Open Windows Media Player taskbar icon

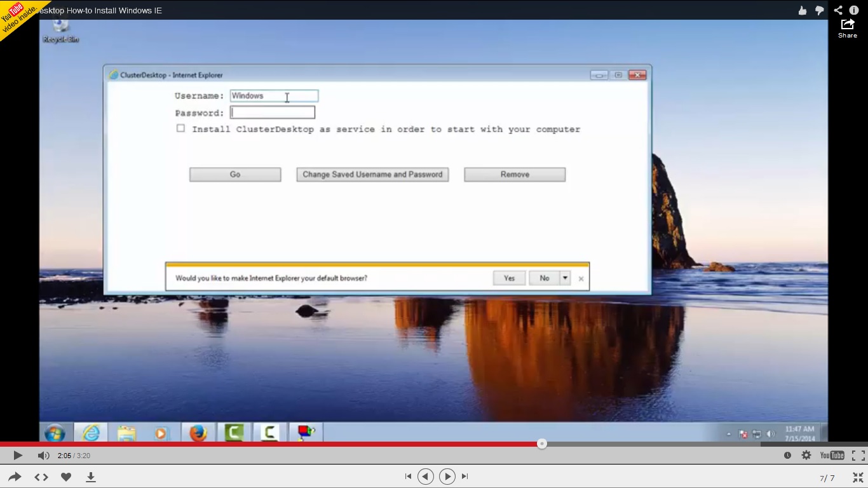(161, 433)
